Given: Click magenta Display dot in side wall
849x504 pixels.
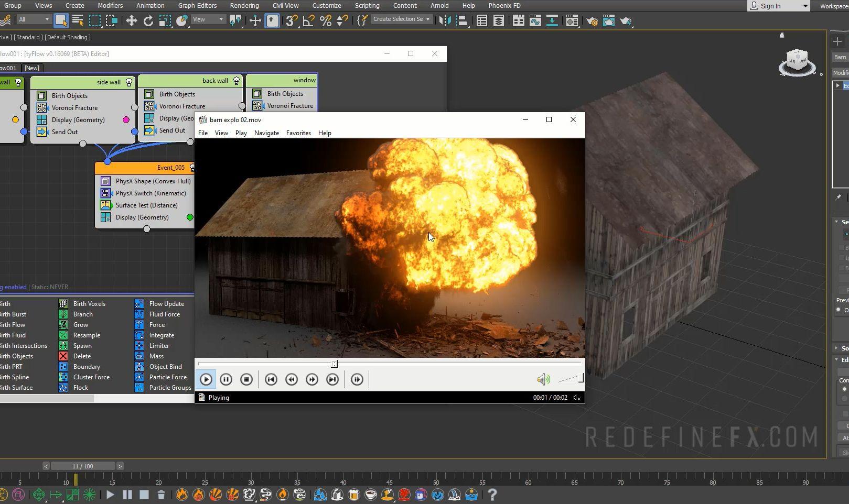Looking at the screenshot, I should [126, 119].
